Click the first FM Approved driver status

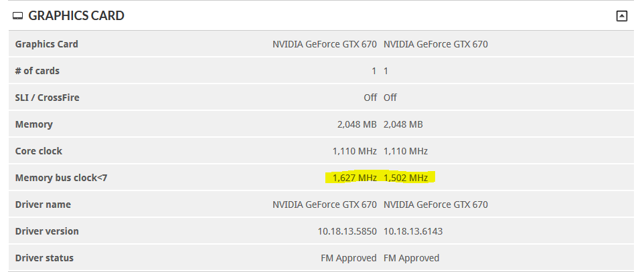tap(349, 258)
